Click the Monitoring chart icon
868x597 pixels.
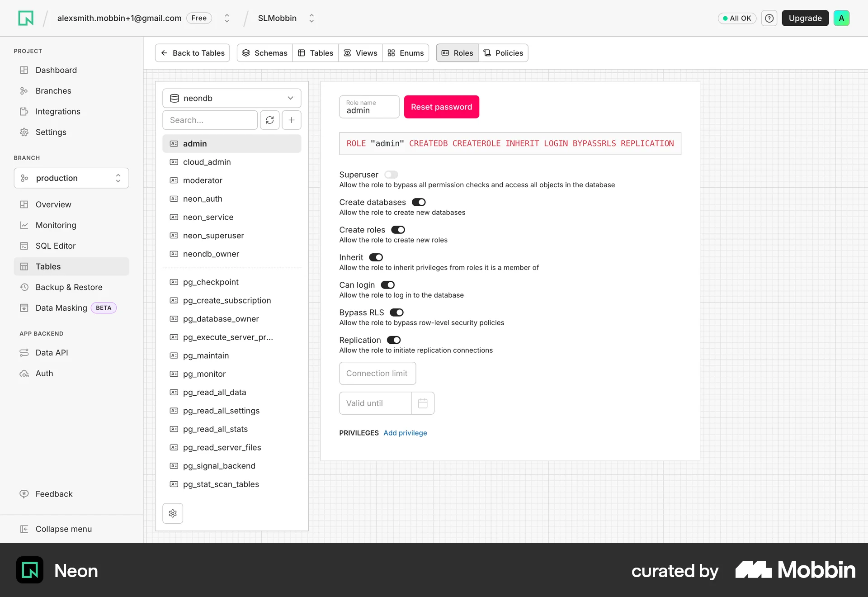pyautogui.click(x=24, y=225)
